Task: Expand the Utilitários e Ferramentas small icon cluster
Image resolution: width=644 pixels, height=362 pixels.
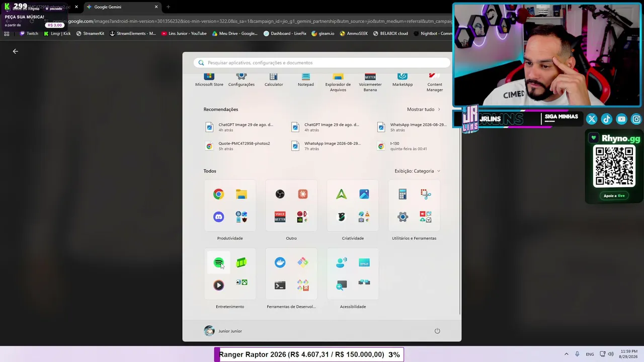Action: (426, 217)
